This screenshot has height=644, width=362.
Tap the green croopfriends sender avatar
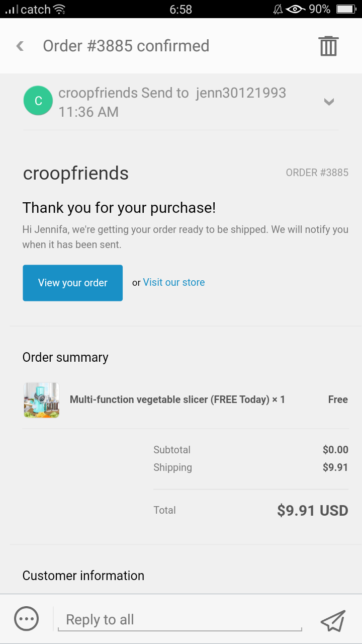(x=38, y=101)
